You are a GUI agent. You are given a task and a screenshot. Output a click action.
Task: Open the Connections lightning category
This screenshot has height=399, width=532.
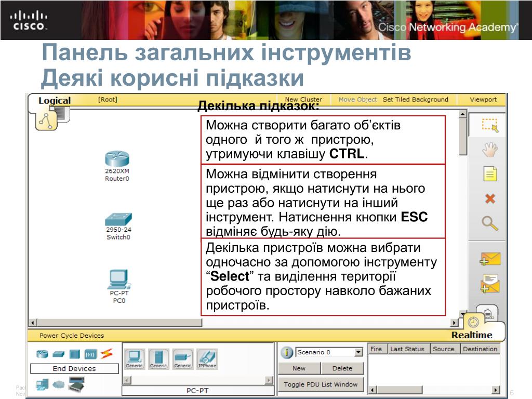click(x=107, y=354)
